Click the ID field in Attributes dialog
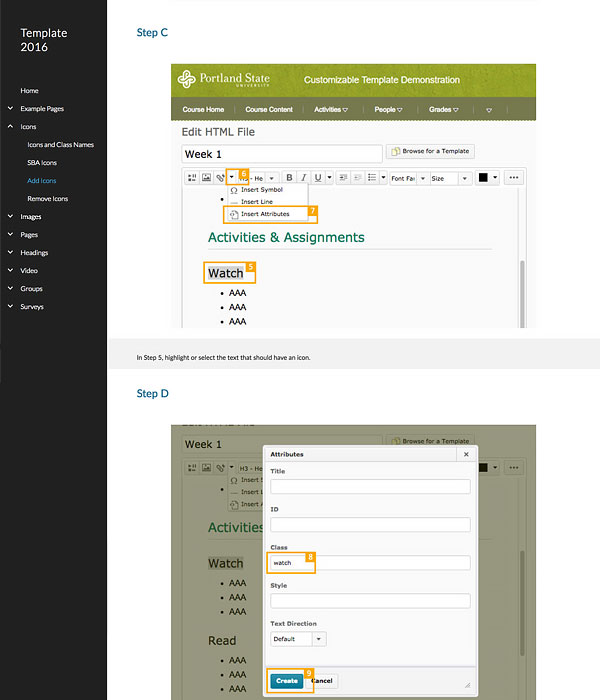This screenshot has width=600, height=700. [370, 525]
